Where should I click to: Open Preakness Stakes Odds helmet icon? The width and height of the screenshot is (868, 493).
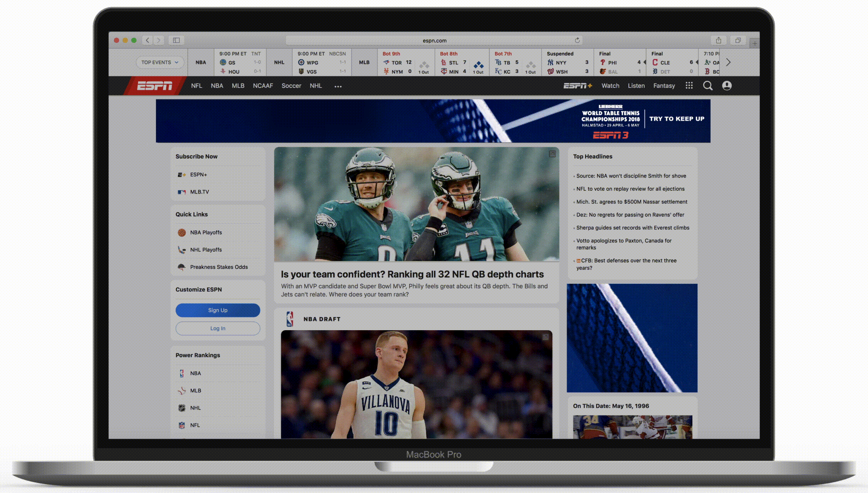181,267
